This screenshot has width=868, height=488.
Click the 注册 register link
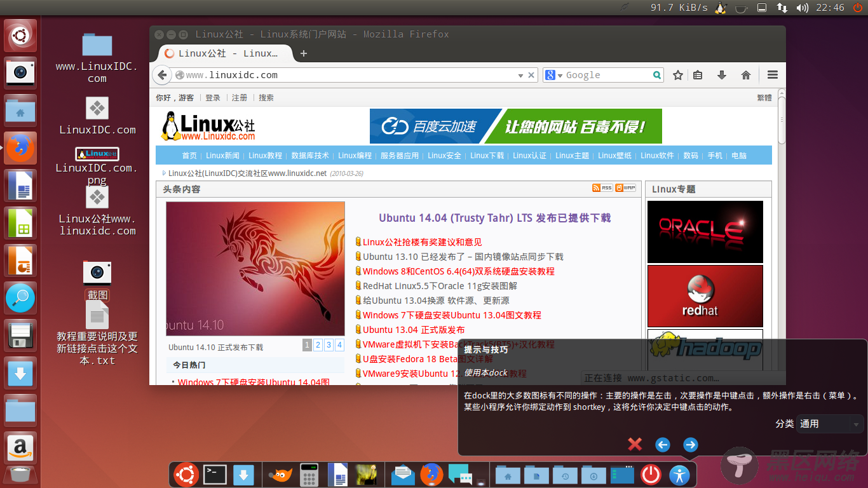tap(240, 98)
